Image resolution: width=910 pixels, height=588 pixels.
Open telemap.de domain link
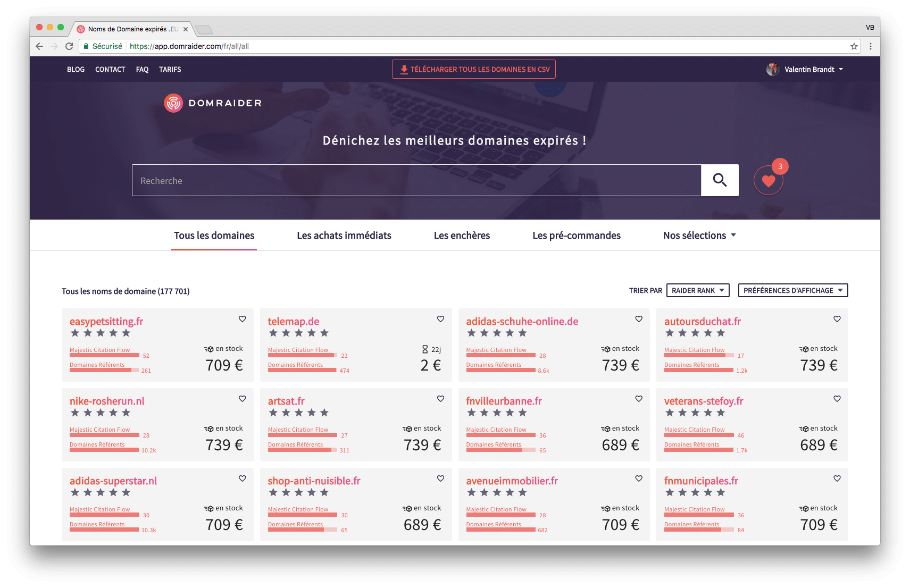click(x=294, y=321)
